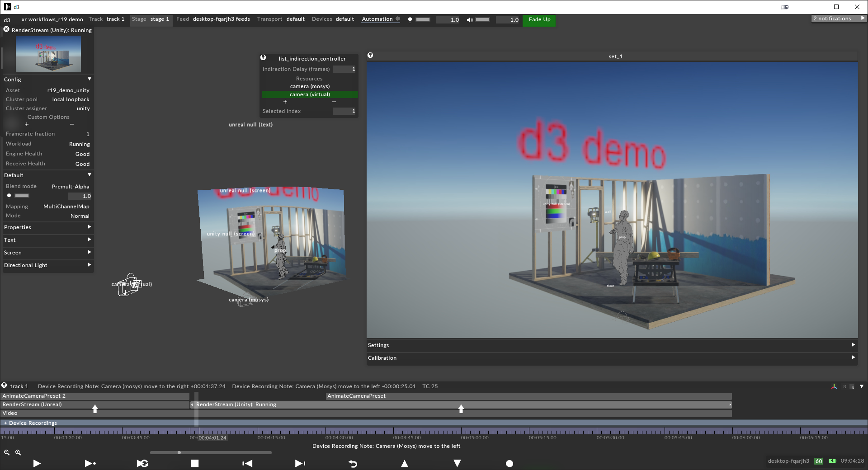868x470 pixels.
Task: Click the colored axis icon above timeline
Action: (x=834, y=386)
